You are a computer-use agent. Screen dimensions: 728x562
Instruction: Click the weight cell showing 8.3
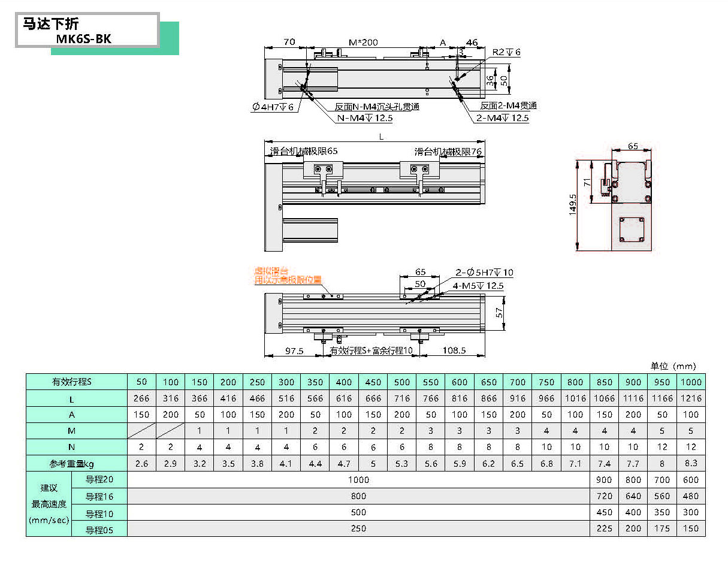point(691,463)
